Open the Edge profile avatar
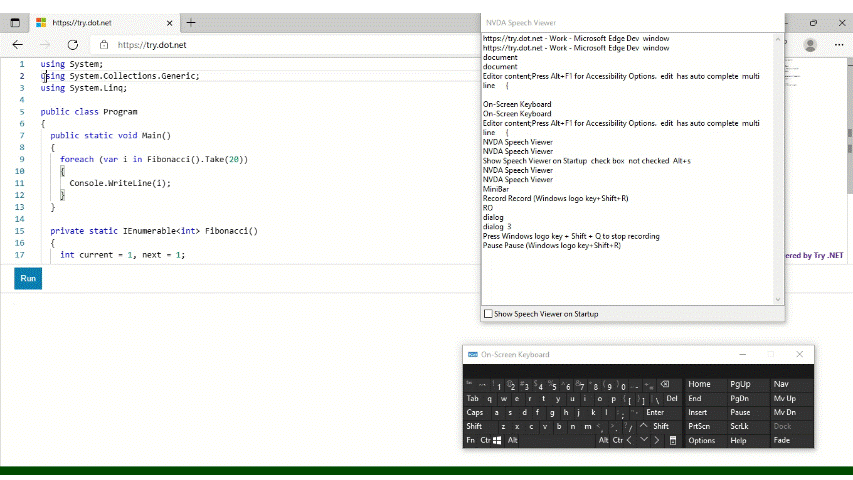 coord(810,45)
